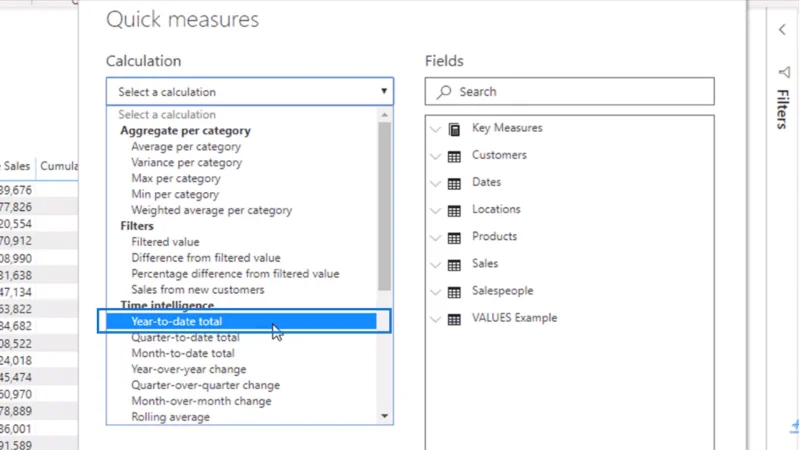800x450 pixels.
Task: Select the Products field label
Action: (494, 236)
